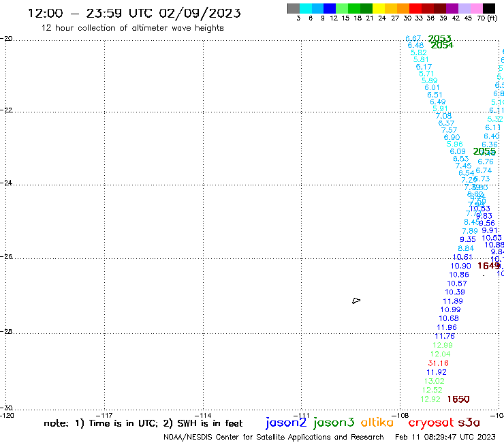Click the value 6.90

pyautogui.click(x=452, y=138)
